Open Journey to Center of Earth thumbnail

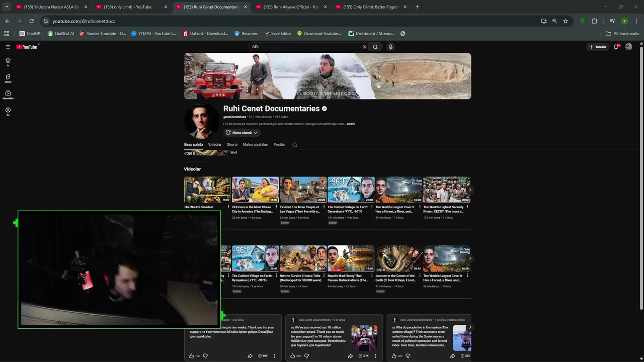tap(398, 258)
